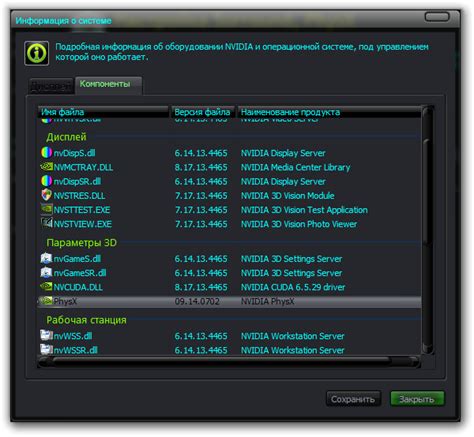Click PhysX version 09.14.0702
This screenshot has height=437, width=474.
[197, 302]
